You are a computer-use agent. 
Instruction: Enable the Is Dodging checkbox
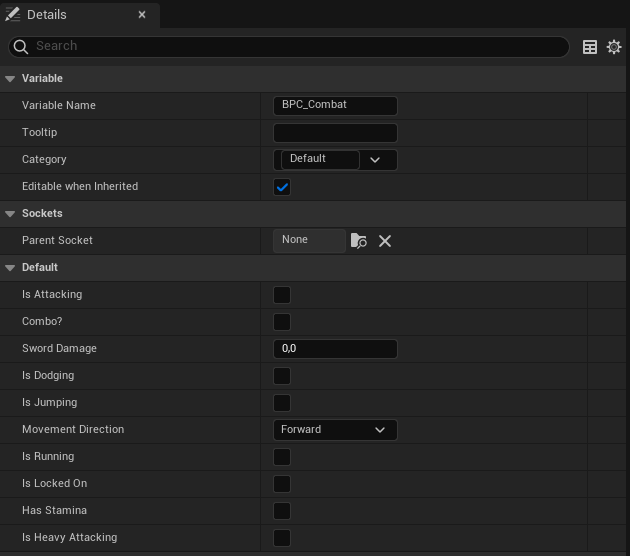pos(282,376)
